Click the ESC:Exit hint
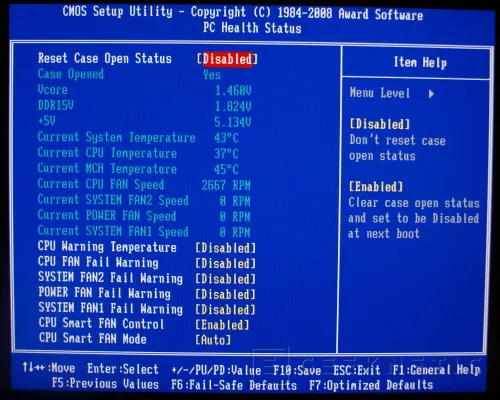 pyautogui.click(x=357, y=370)
